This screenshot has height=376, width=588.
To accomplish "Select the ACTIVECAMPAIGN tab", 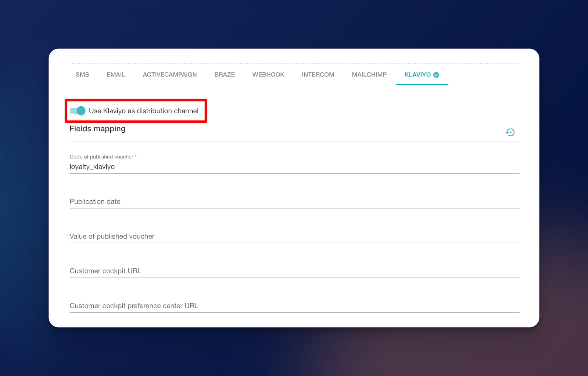I will click(x=170, y=75).
